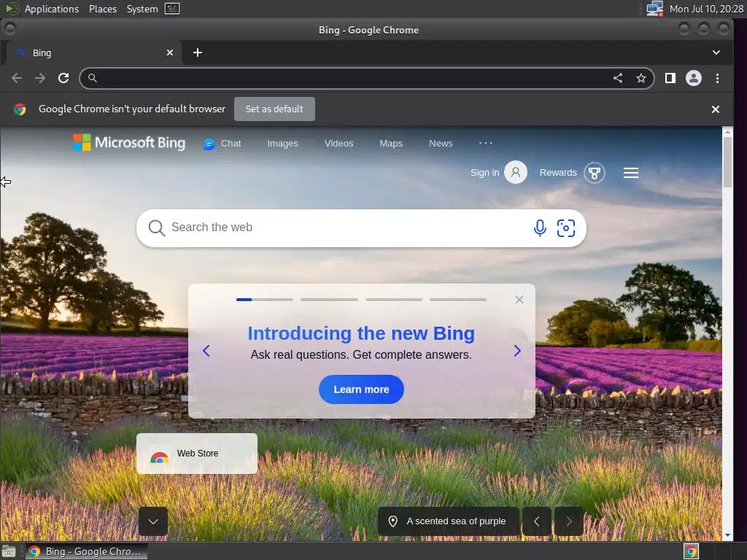Viewport: 747px width, 560px height.
Task: Open the Places menu
Action: coord(102,9)
